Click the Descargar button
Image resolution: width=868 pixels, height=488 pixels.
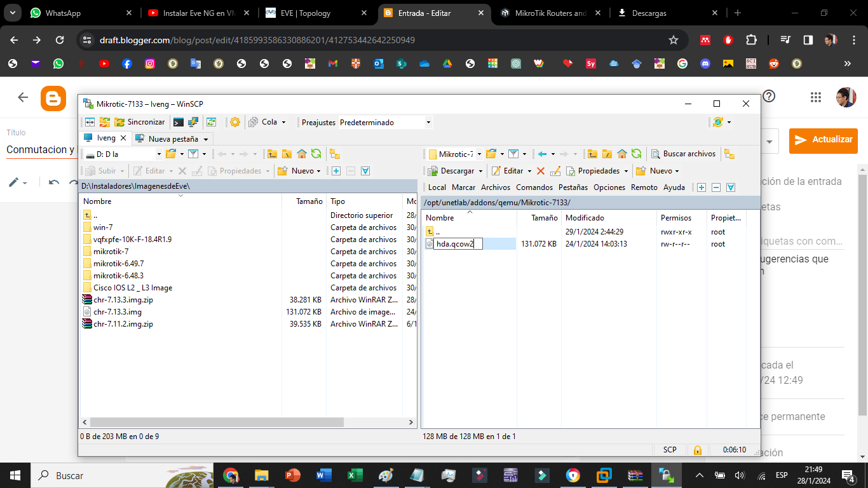pos(451,171)
